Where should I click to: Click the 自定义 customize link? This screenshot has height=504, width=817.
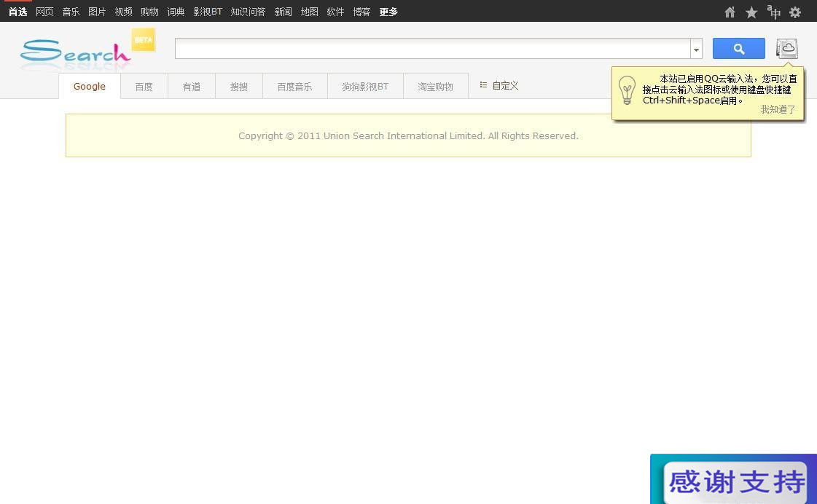[x=505, y=85]
